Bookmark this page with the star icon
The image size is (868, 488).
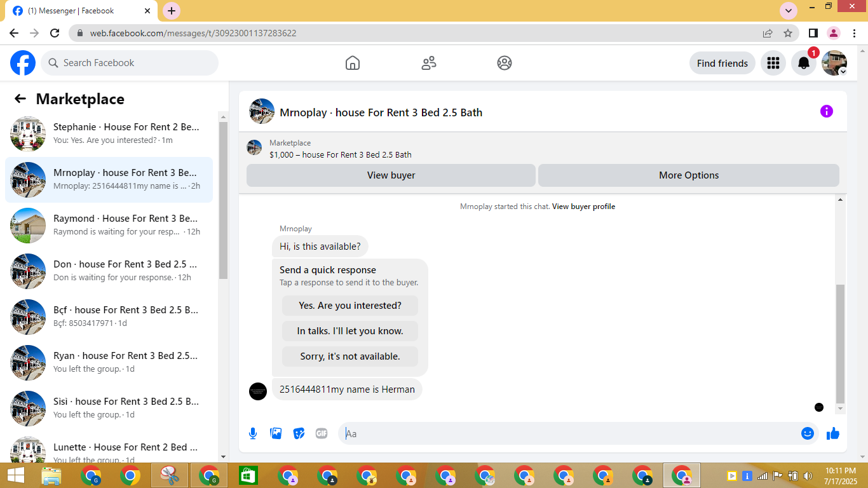pos(788,33)
